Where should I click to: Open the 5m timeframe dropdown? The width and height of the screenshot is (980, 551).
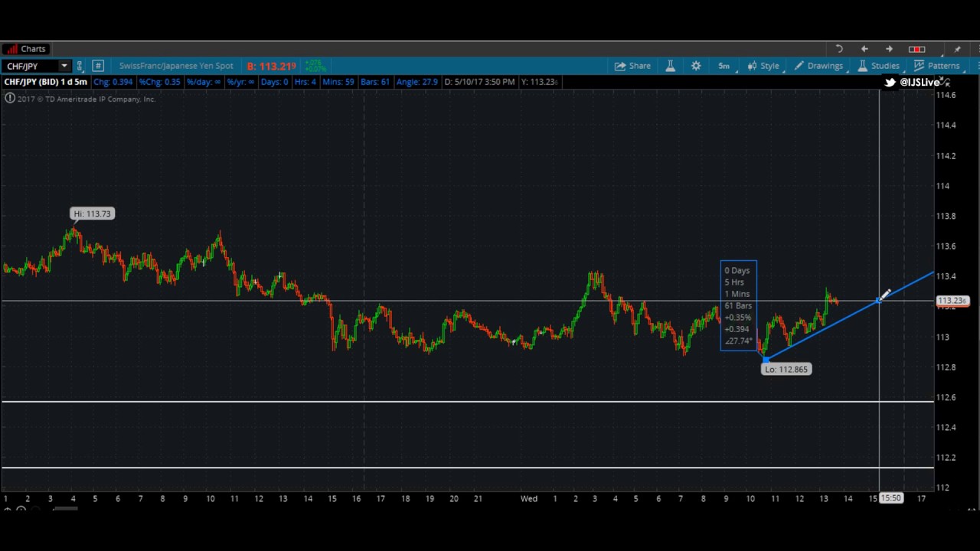724,66
